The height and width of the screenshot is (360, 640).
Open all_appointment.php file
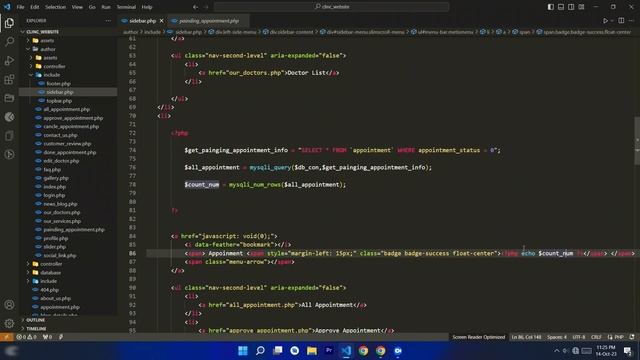[x=66, y=109]
